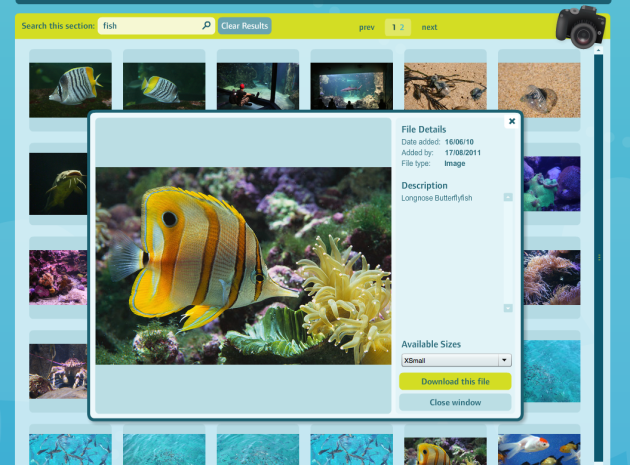Image resolution: width=630 pixels, height=465 pixels.
Task: Click the Longnose Butterflyfish description text
Action: click(x=437, y=198)
